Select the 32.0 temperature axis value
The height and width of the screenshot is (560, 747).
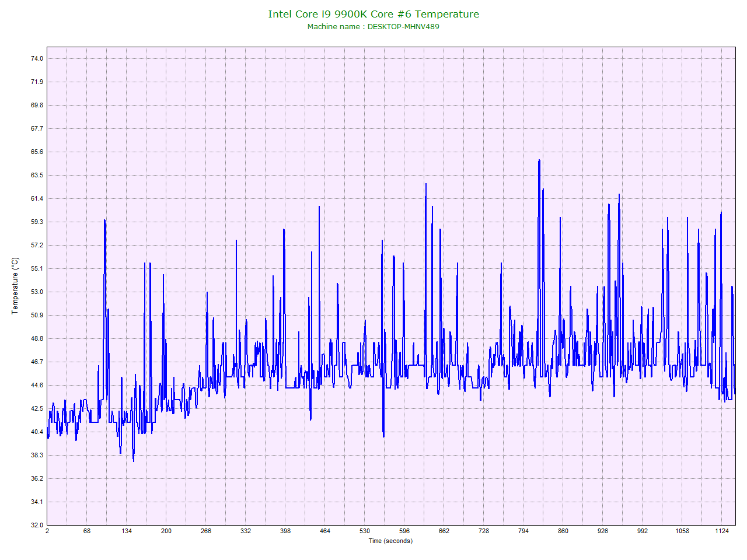pyautogui.click(x=37, y=525)
